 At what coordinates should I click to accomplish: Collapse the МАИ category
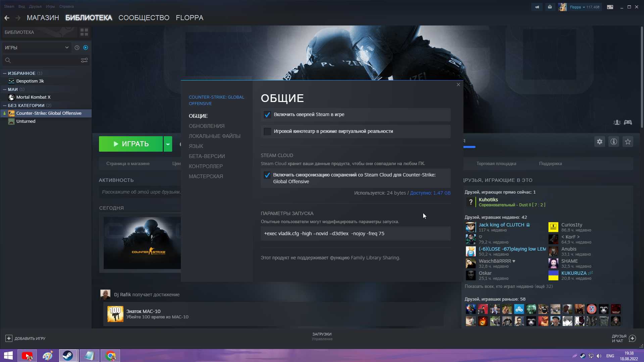point(5,90)
